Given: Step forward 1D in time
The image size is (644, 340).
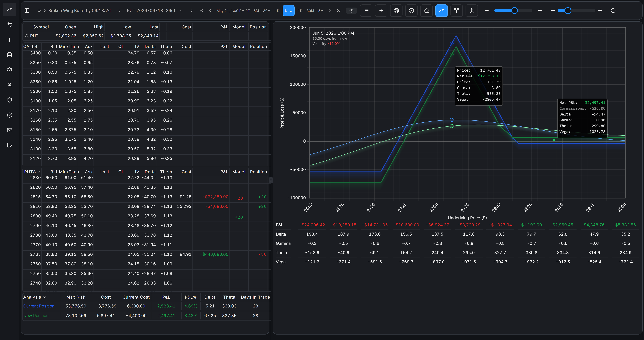Looking at the screenshot, I should 300,11.
